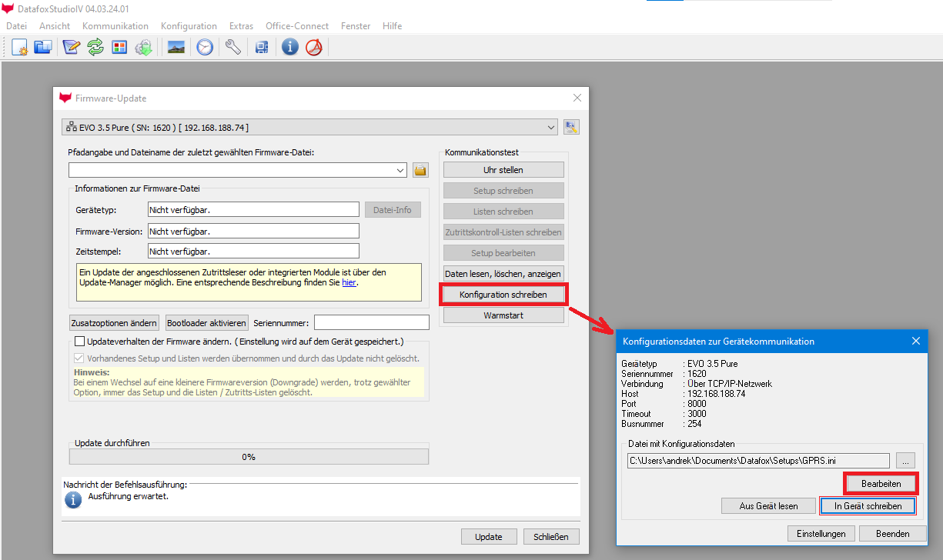The width and height of the screenshot is (943, 560).
Task: Click the Konfiguration schreiben button
Action: [x=503, y=295]
